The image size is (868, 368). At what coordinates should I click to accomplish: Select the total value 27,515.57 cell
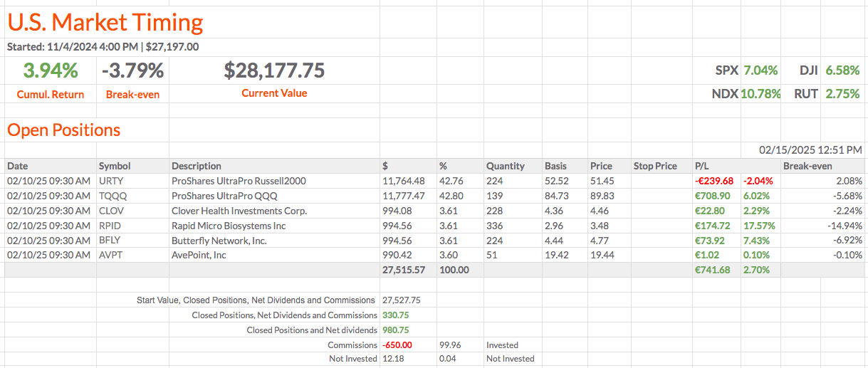(x=404, y=270)
